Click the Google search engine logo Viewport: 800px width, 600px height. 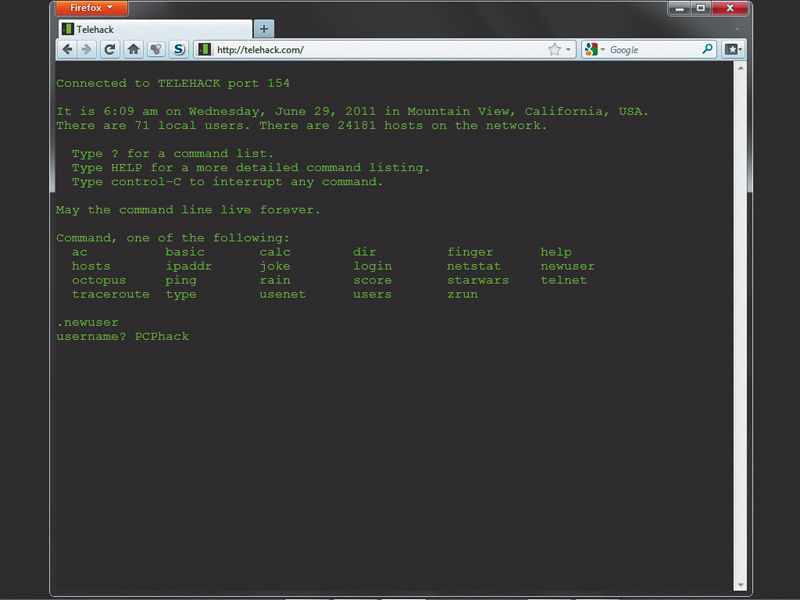[590, 48]
